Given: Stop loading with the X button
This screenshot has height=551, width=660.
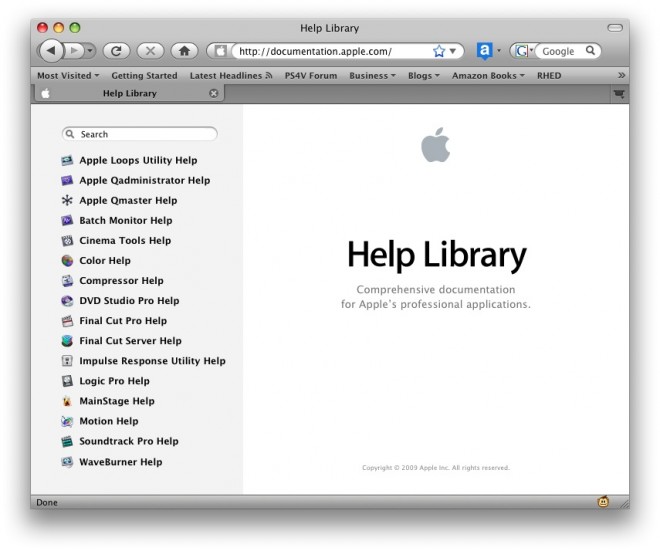Looking at the screenshot, I should click(x=150, y=51).
